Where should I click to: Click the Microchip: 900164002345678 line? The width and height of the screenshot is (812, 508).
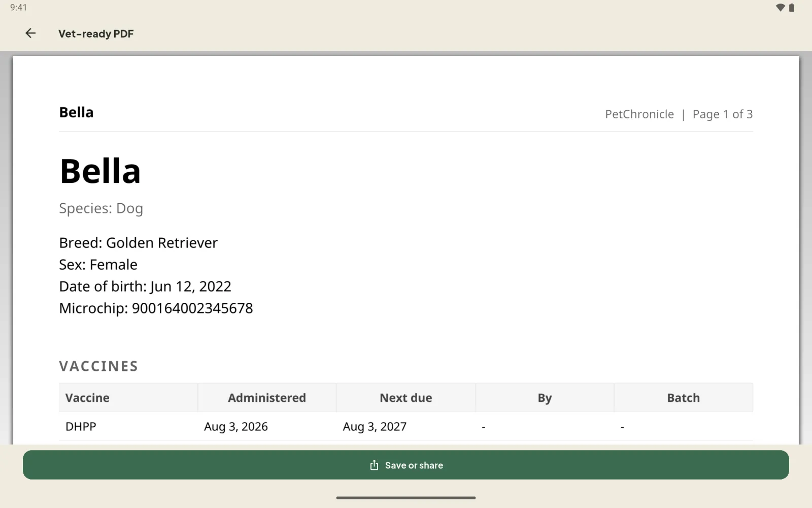[156, 308]
